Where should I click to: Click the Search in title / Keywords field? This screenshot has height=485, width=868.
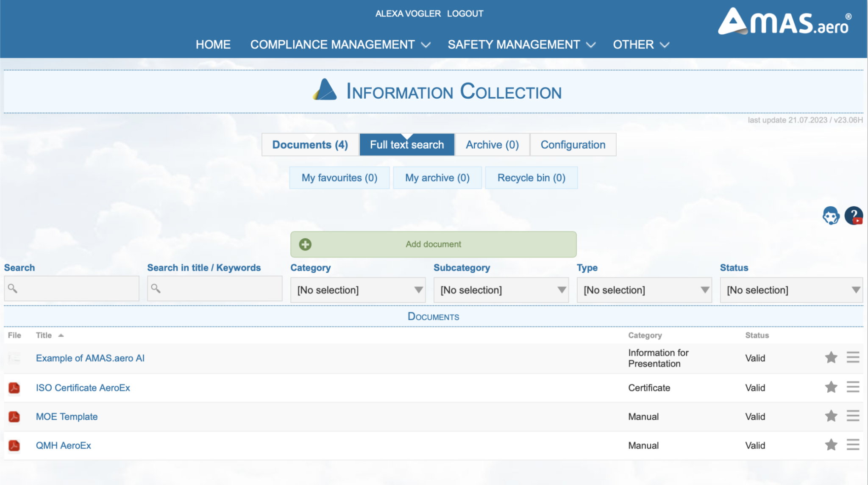[x=214, y=288]
